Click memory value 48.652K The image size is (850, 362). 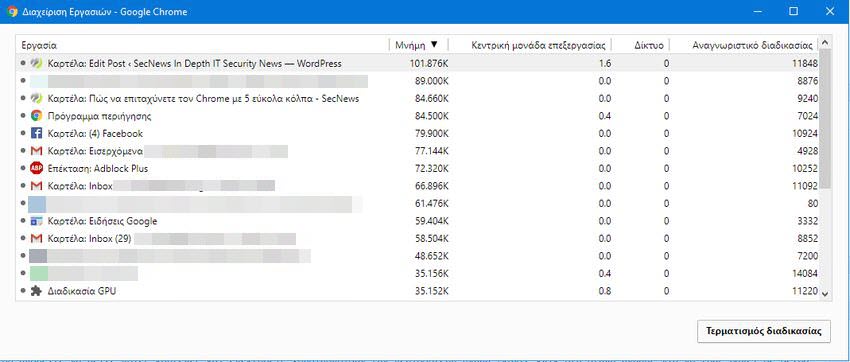432,256
